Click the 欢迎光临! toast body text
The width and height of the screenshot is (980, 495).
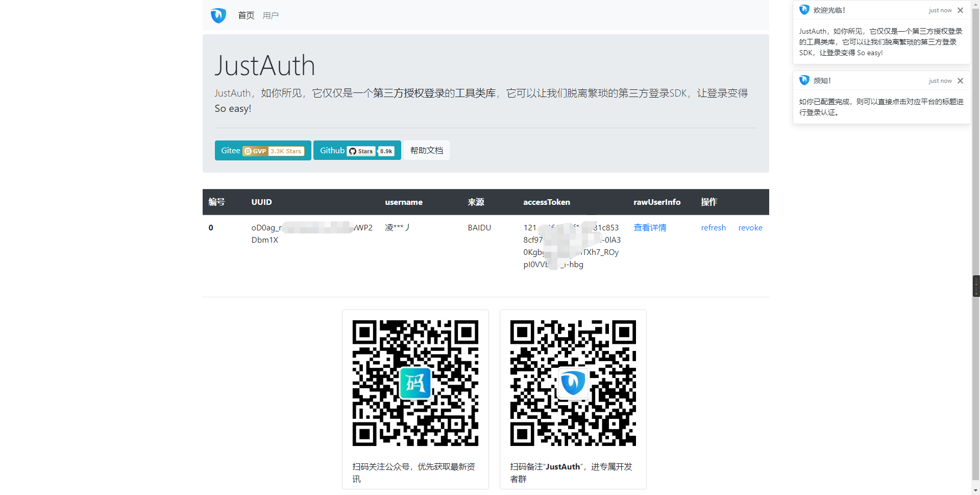pos(880,42)
